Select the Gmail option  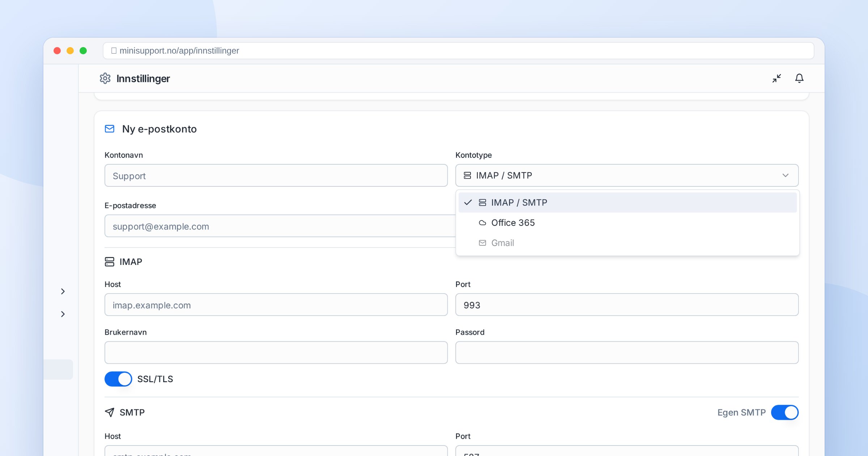coord(627,243)
